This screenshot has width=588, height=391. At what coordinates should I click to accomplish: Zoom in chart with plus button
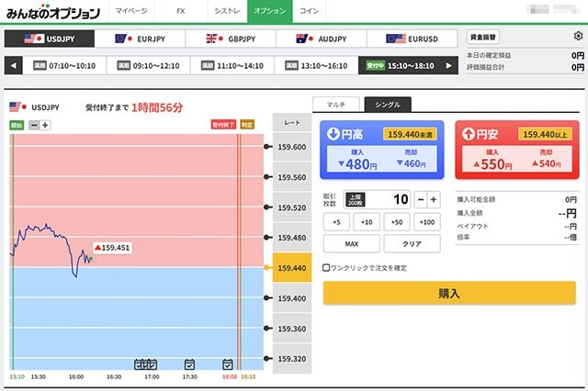point(45,125)
